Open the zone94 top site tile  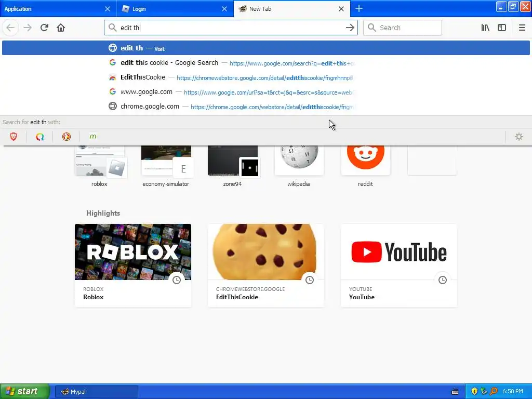coord(232,166)
